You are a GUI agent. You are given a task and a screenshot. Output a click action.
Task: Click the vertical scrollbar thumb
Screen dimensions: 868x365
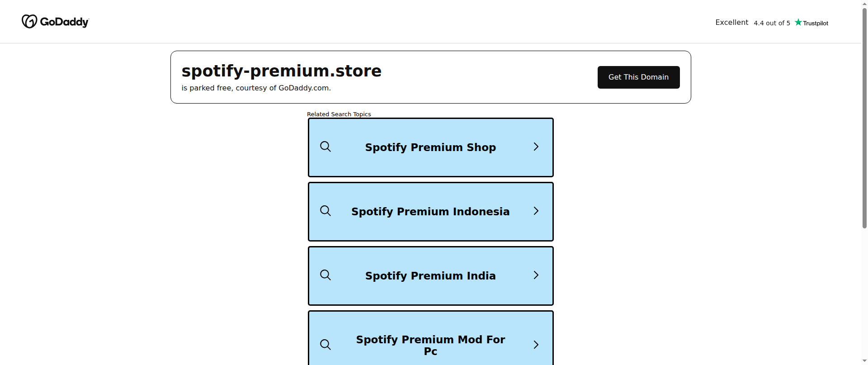click(x=864, y=118)
